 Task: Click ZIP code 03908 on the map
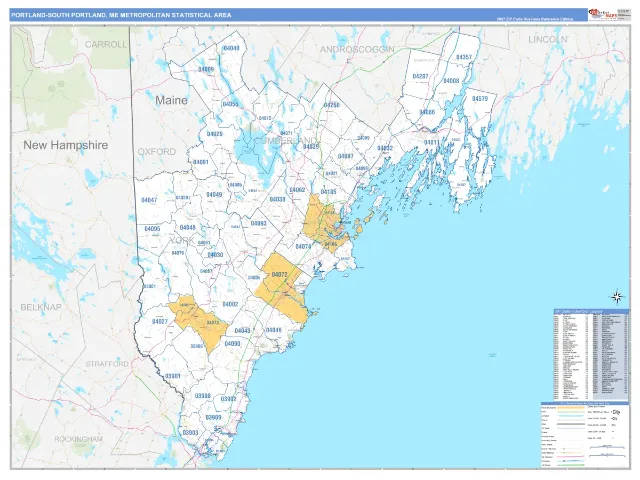coord(202,396)
